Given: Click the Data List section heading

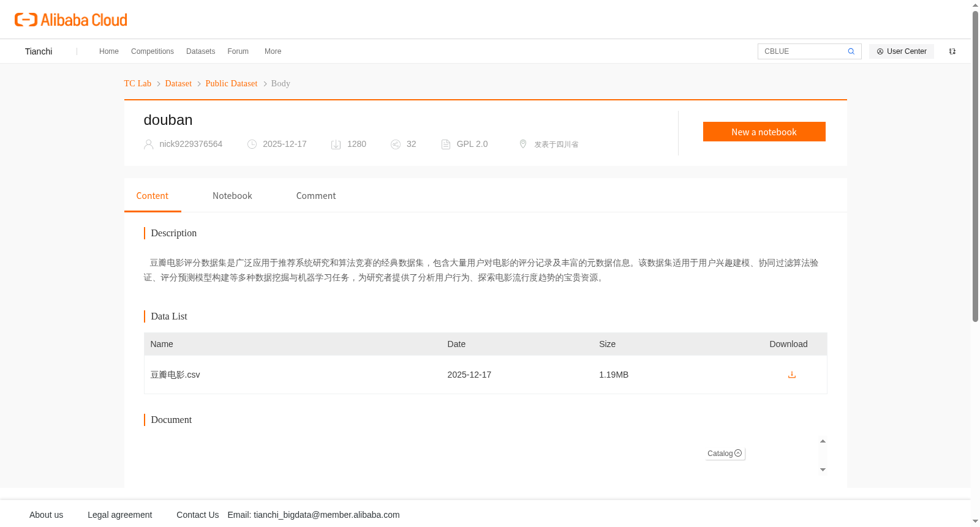Looking at the screenshot, I should tap(169, 316).
